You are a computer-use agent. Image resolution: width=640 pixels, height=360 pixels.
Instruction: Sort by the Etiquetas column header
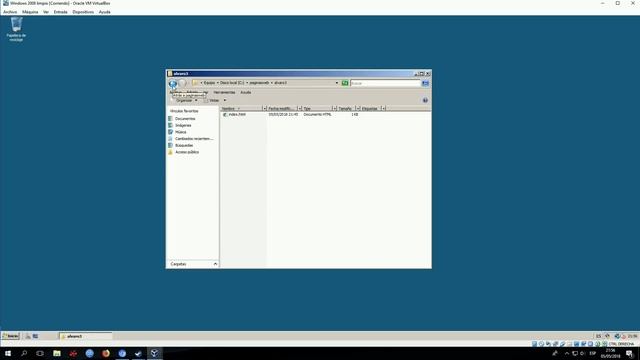pyautogui.click(x=371, y=109)
